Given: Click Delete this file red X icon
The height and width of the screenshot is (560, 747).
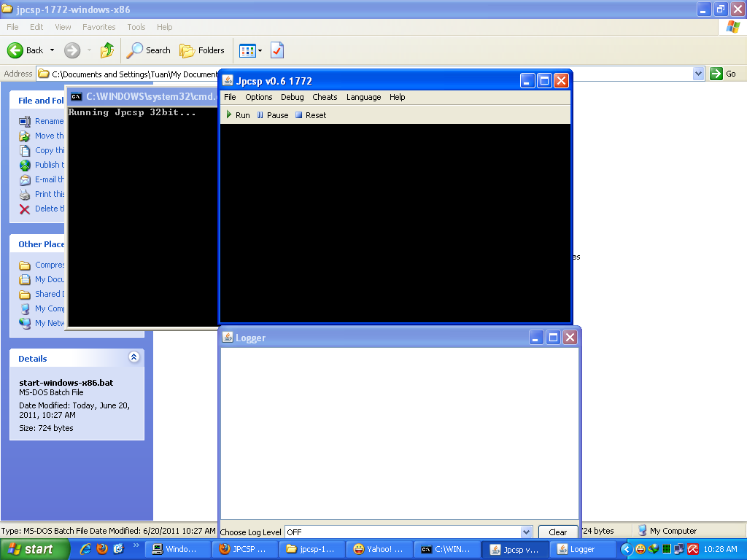Looking at the screenshot, I should click(25, 209).
